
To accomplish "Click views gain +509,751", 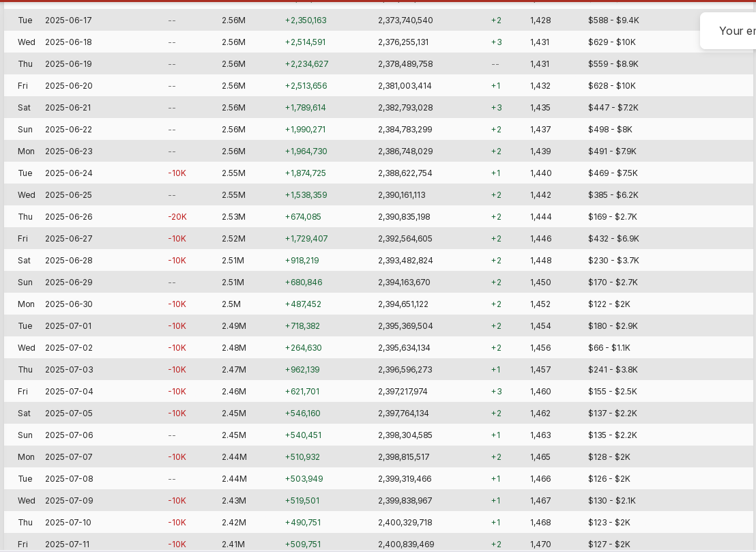I will point(303,544).
